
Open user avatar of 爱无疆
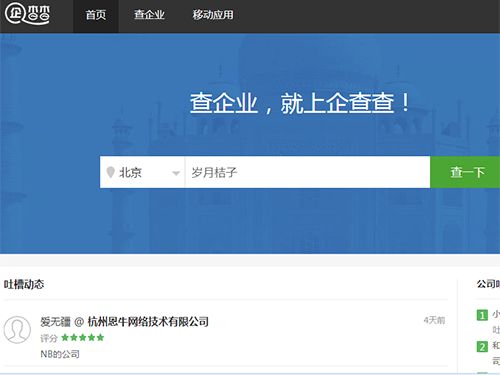(17, 330)
